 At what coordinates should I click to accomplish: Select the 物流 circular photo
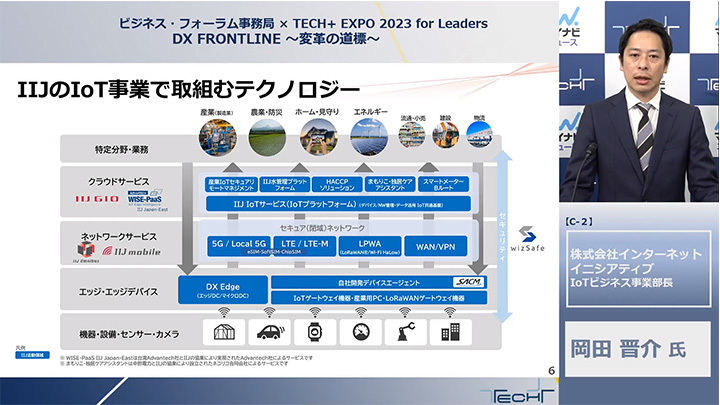[x=479, y=135]
